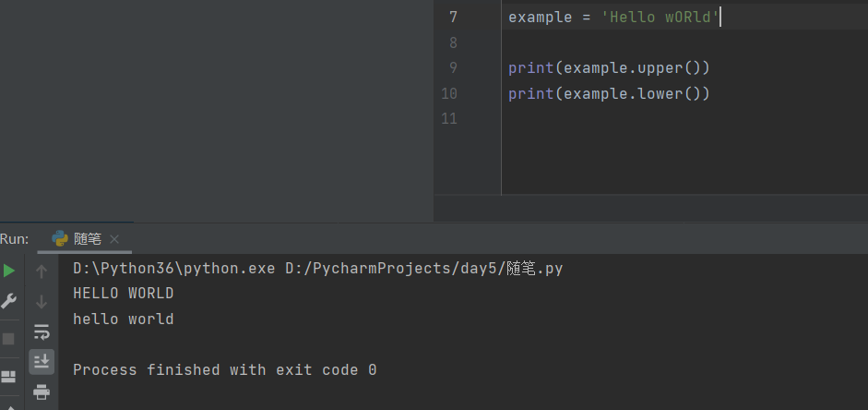Viewport: 868px width, 410px height.
Task: Toggle scroll to end of console
Action: [x=41, y=361]
